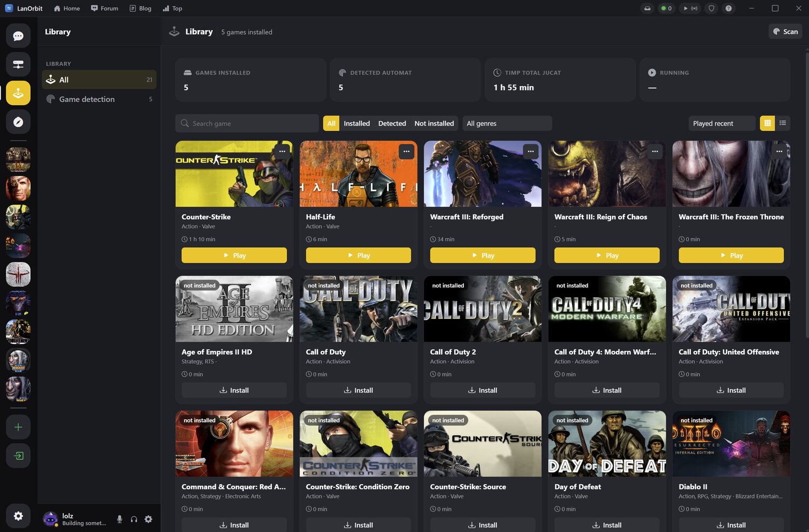Click the Search game input field
Screen dimensions: 809x532
pyautogui.click(x=247, y=123)
